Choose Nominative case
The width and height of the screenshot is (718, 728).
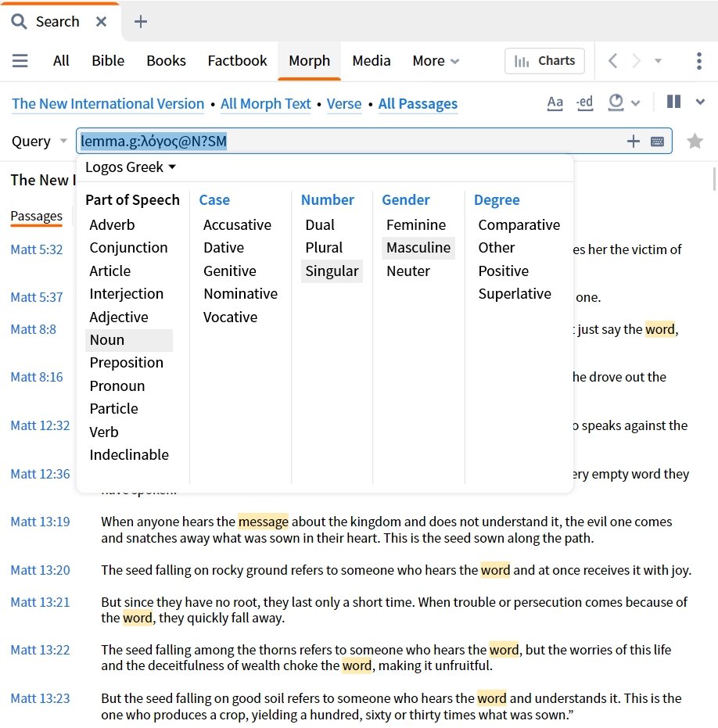coord(241,293)
